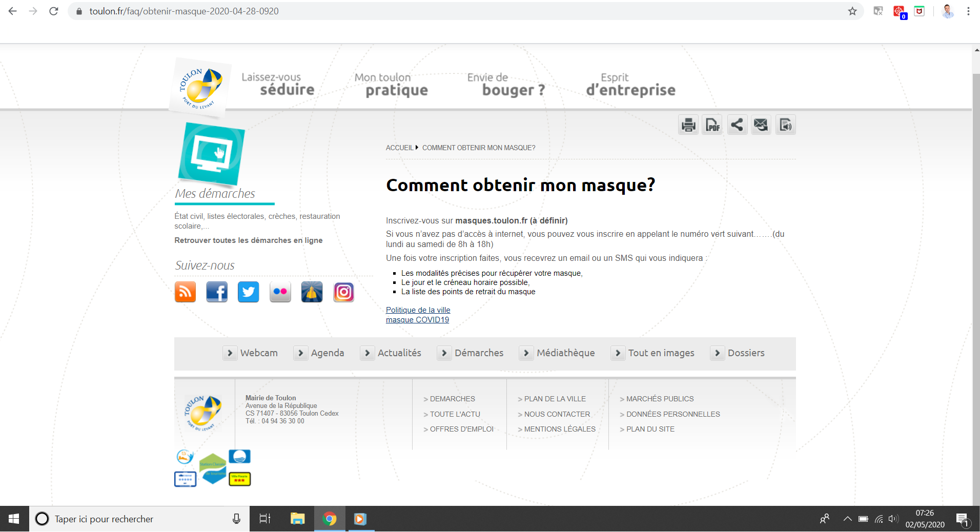Open the 'Mon toulon pratique' menu
The width and height of the screenshot is (980, 532).
392,85
